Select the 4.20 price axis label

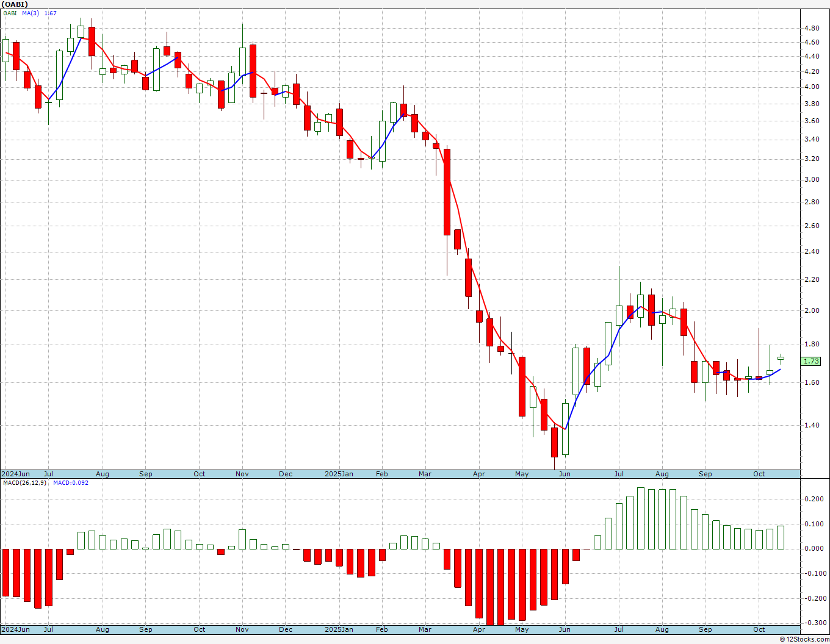pyautogui.click(x=812, y=71)
